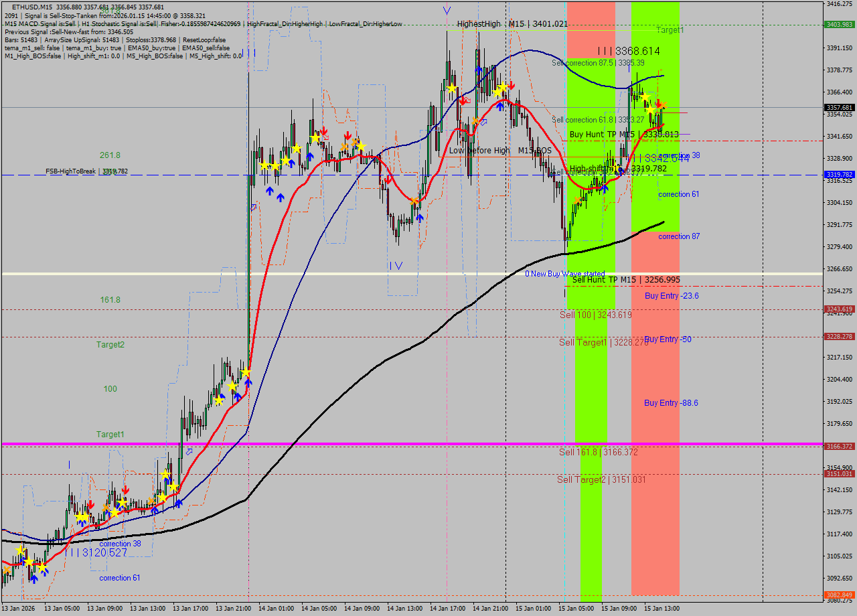Click the black 3357.681 current price tag
The height and width of the screenshot is (616, 857).
[840, 108]
